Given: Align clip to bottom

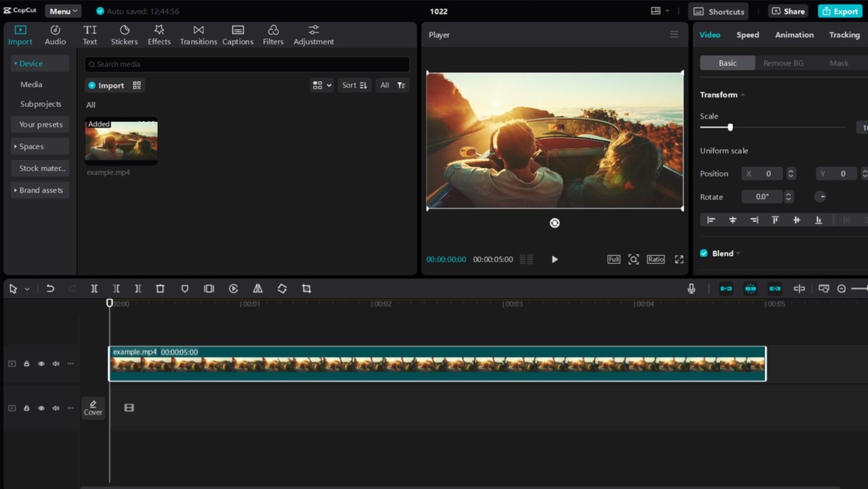Looking at the screenshot, I should pos(819,220).
